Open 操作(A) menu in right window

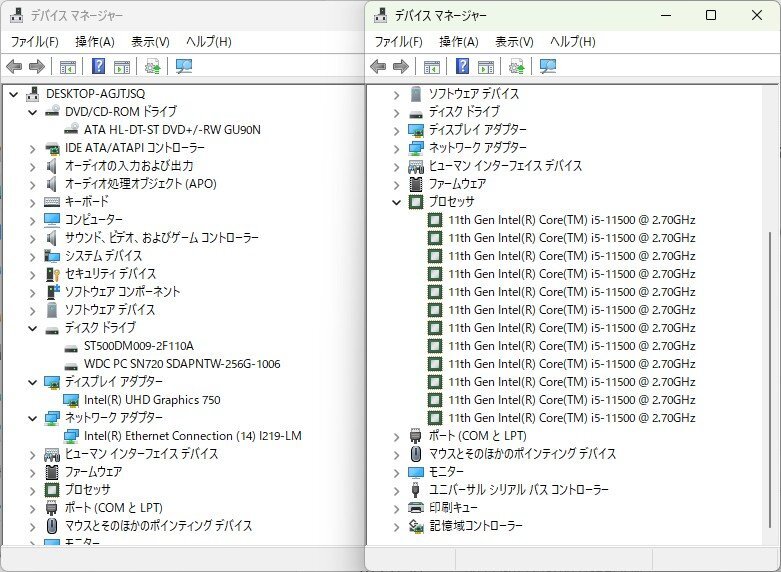459,41
